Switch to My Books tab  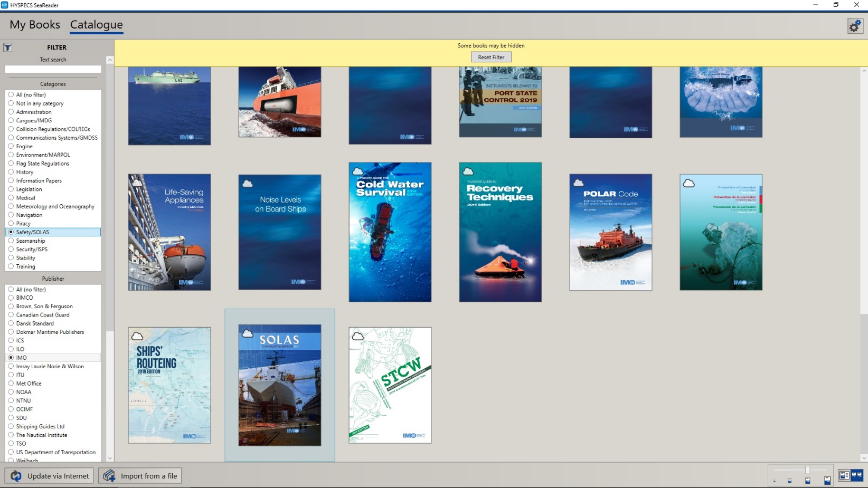point(35,25)
